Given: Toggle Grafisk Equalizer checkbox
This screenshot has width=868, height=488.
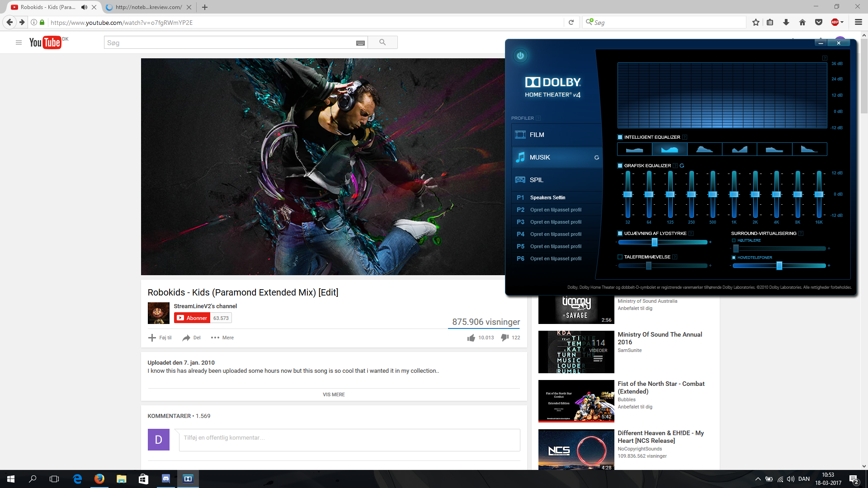Looking at the screenshot, I should (x=620, y=166).
